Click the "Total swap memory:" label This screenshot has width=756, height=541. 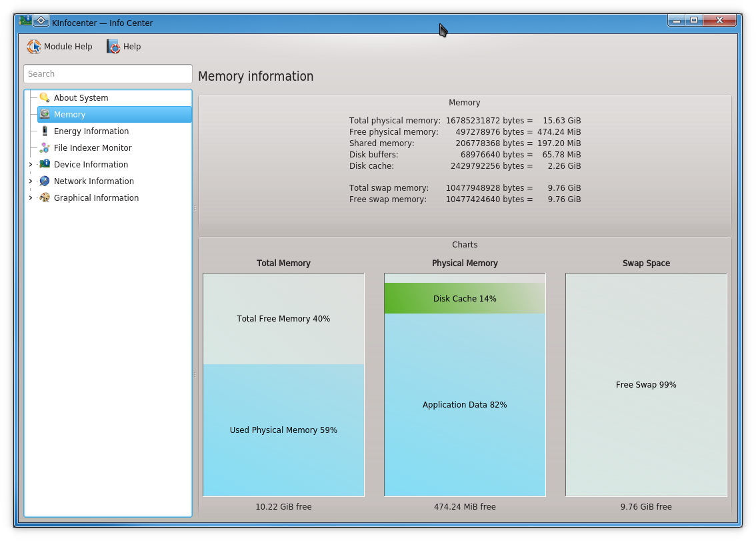(389, 187)
